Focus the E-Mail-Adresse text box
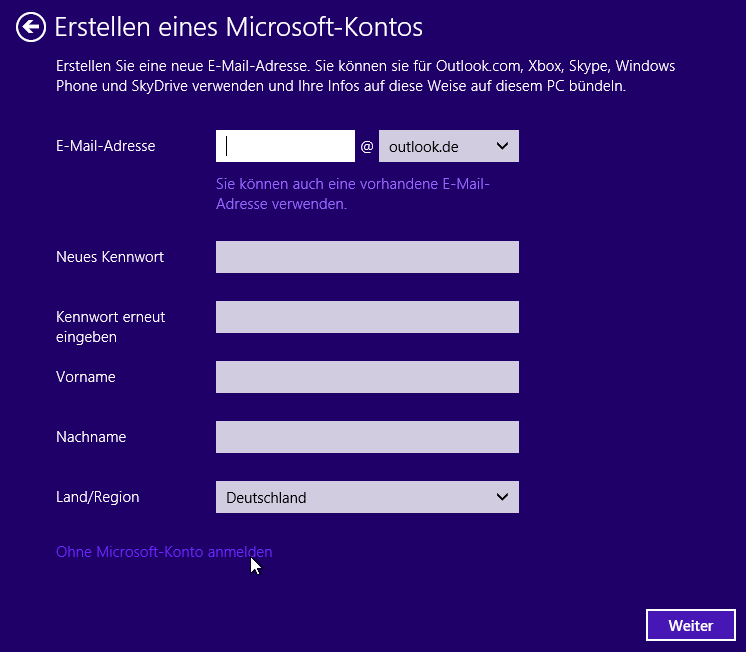746x652 pixels. coord(285,146)
